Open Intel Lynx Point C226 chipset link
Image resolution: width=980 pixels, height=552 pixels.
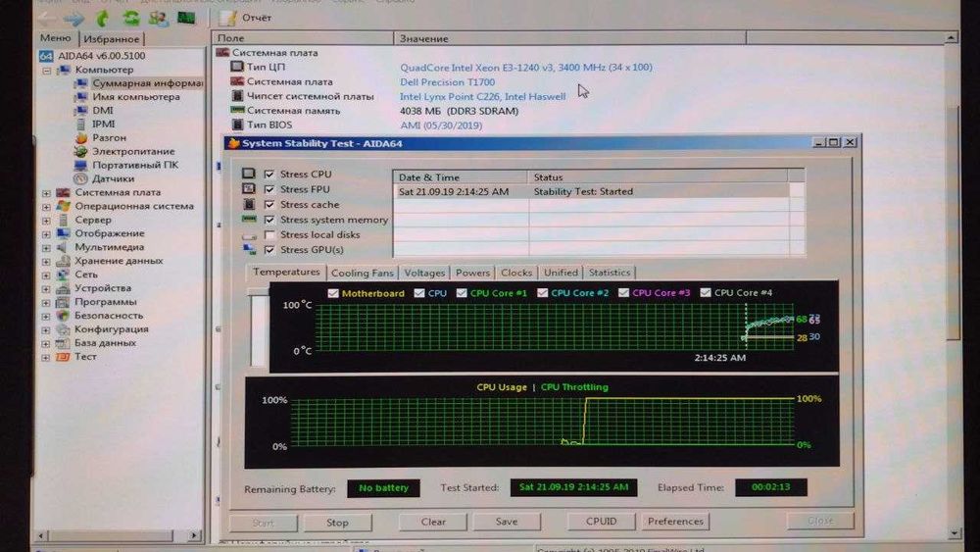coord(482,96)
